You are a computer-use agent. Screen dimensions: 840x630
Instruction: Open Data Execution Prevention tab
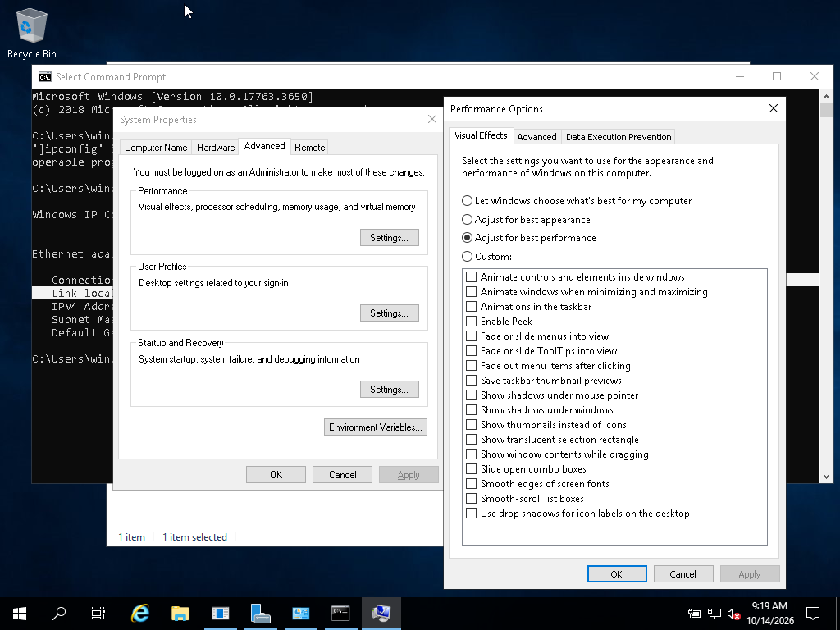point(619,137)
